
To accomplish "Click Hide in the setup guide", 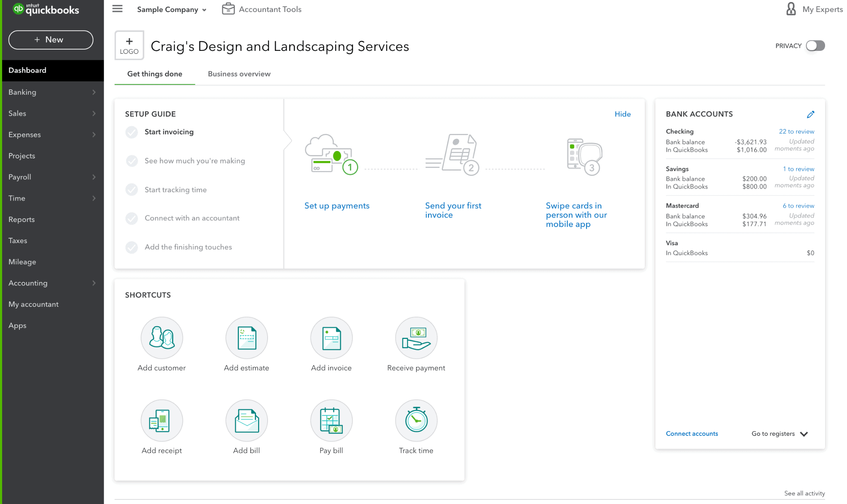I will click(x=622, y=114).
